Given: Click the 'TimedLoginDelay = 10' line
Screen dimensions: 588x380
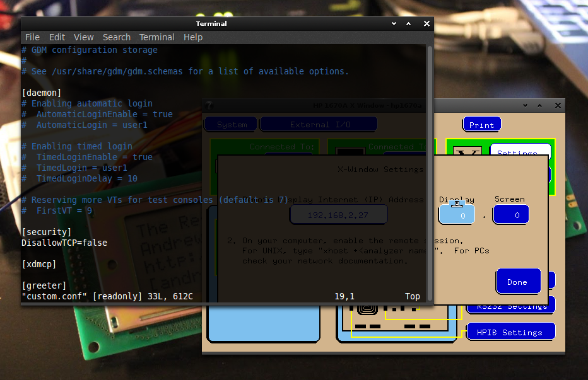Looking at the screenshot, I should [79, 178].
